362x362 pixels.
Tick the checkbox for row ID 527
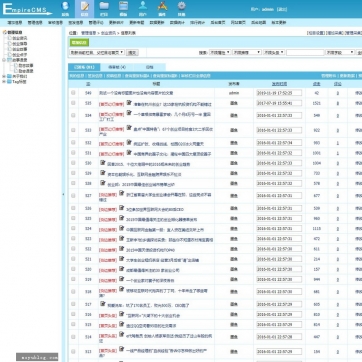point(73,196)
